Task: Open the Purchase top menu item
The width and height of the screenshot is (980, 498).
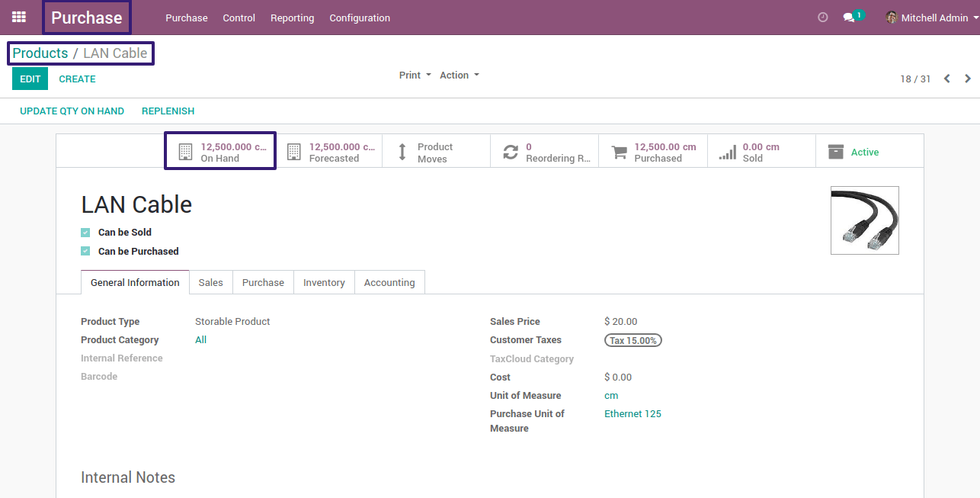Action: point(187,18)
